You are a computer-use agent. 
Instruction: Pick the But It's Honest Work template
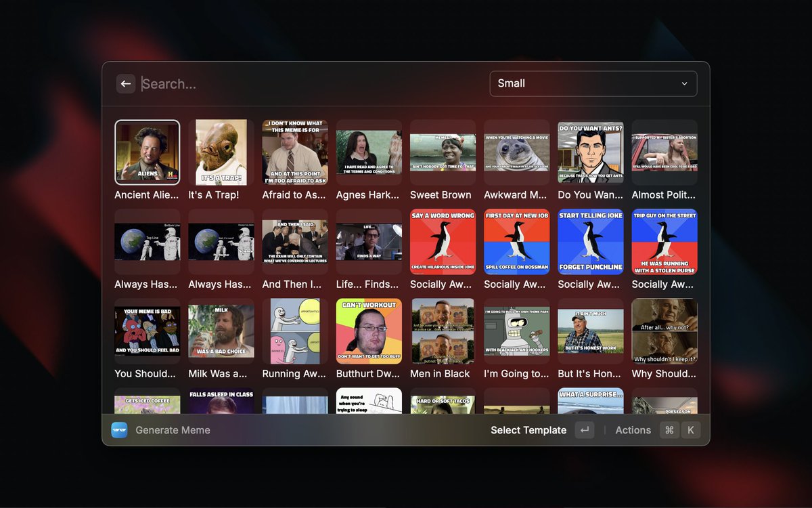click(x=590, y=331)
